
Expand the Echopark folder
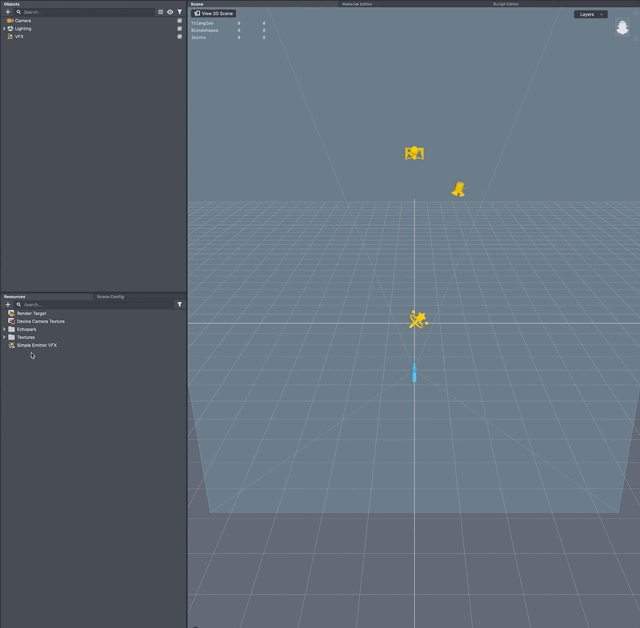tap(4, 329)
